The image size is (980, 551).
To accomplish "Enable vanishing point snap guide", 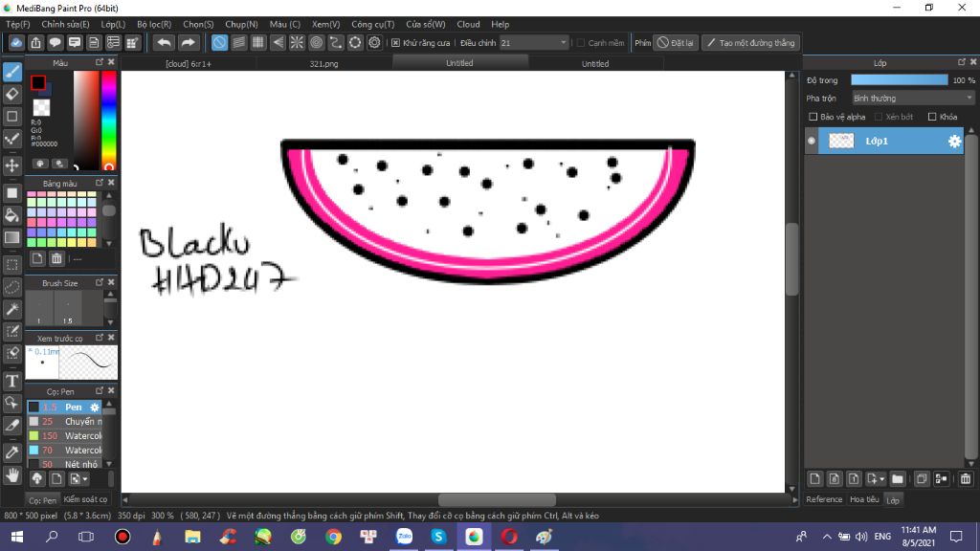I will pyautogui.click(x=278, y=42).
